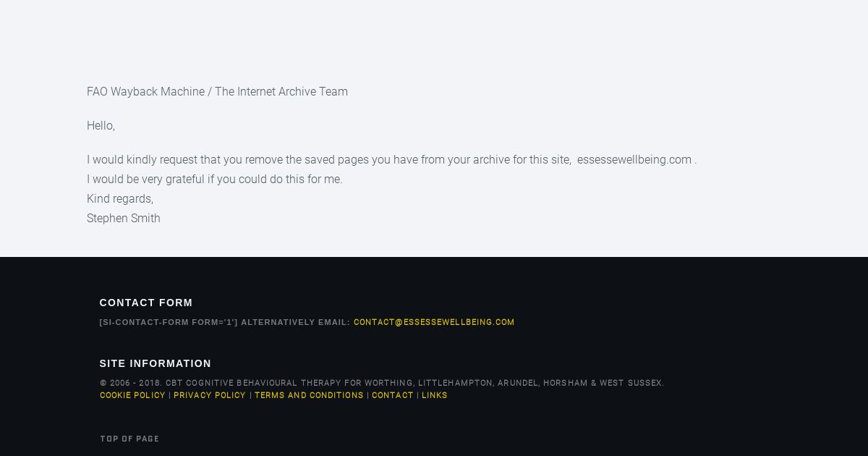Image resolution: width=868 pixels, height=456 pixels.
Task: Click the FAO Wayback Machine heading line
Action: (x=217, y=91)
